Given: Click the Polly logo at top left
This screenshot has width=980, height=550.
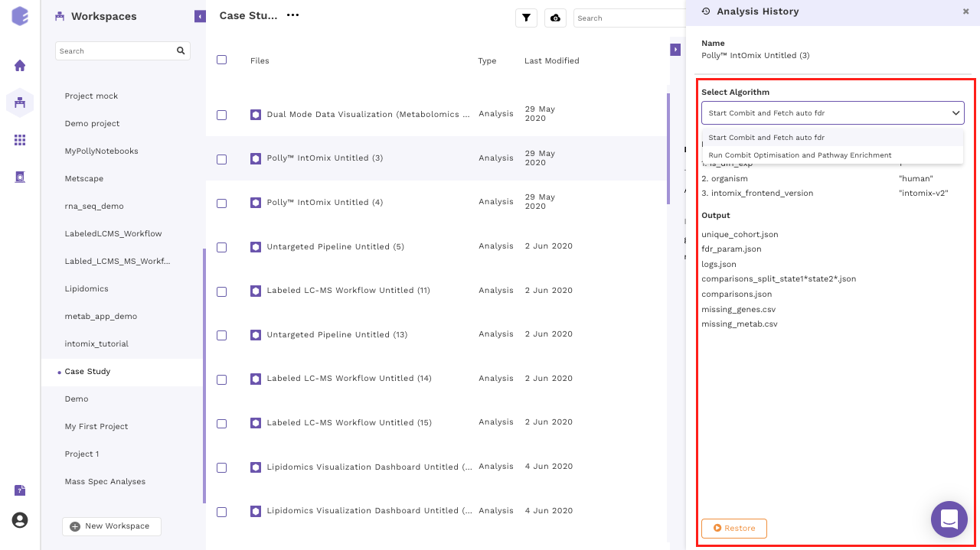Looking at the screenshot, I should [x=20, y=16].
